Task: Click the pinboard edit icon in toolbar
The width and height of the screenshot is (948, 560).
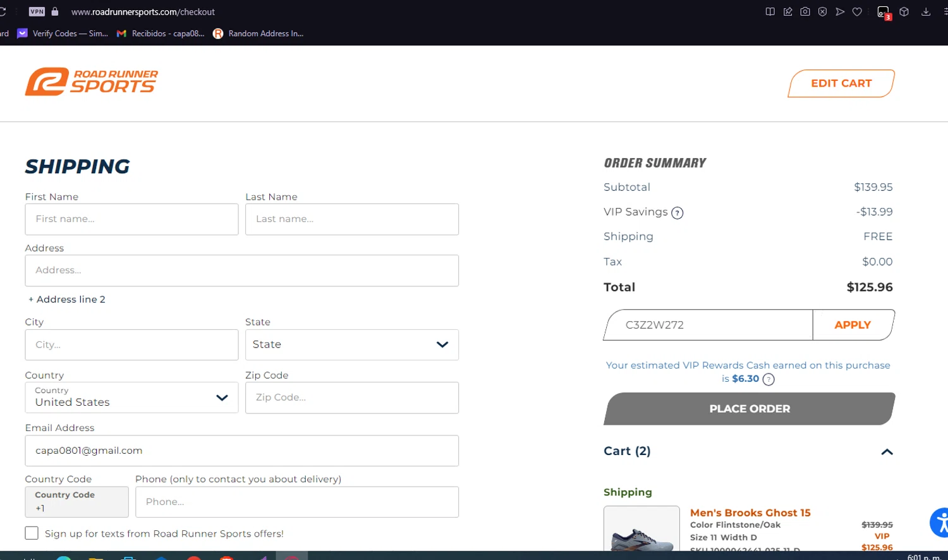Action: (787, 11)
